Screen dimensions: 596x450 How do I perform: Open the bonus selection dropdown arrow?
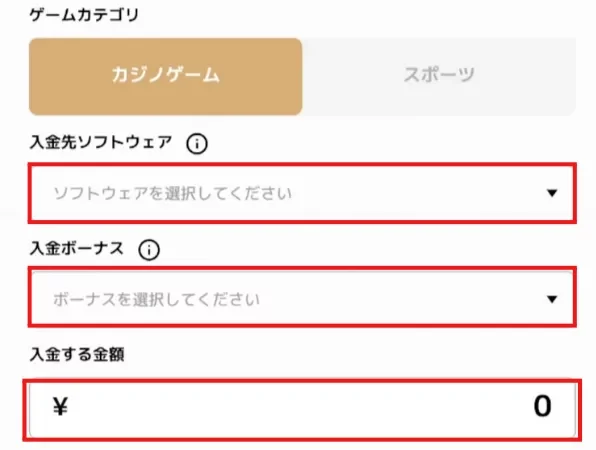click(x=552, y=299)
